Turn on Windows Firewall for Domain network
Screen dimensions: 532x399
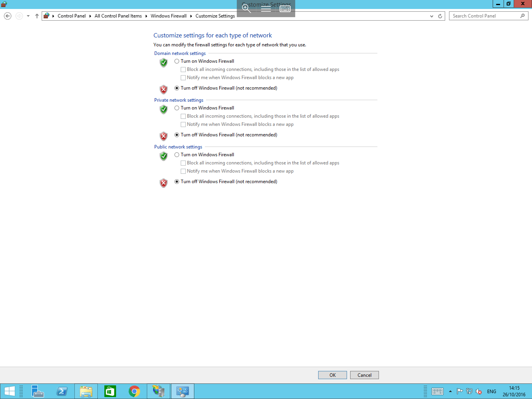(177, 61)
